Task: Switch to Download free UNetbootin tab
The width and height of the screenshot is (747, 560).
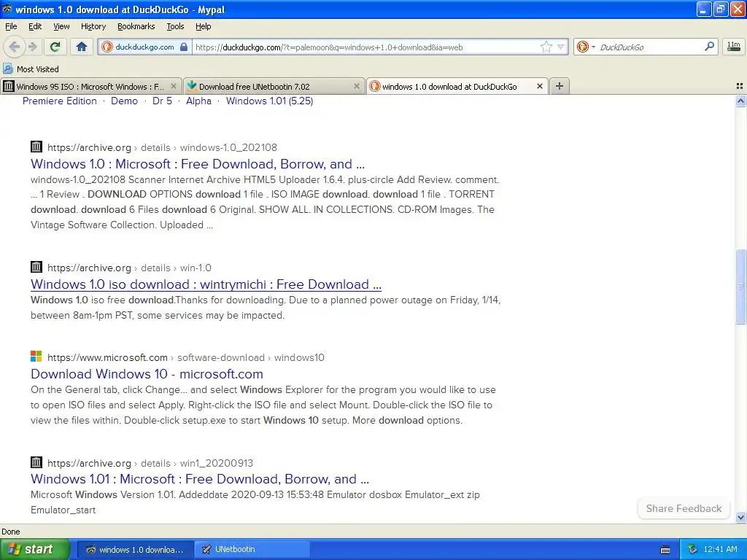Action: [x=274, y=86]
